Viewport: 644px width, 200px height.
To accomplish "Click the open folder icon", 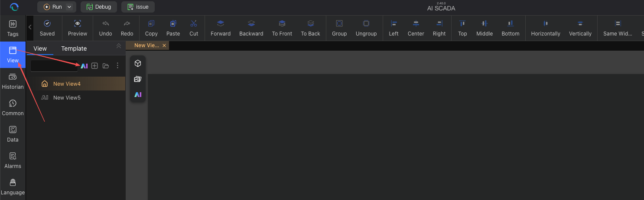I will [x=106, y=66].
